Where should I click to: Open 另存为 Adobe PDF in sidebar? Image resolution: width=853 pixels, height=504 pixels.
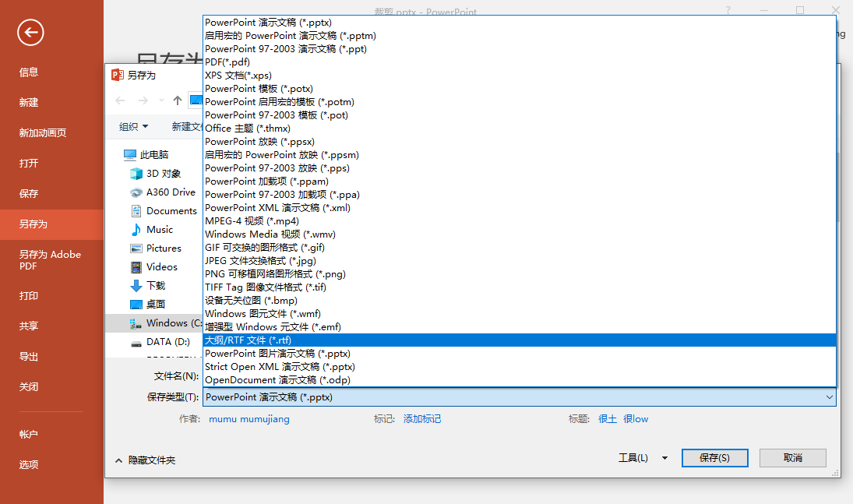point(50,260)
